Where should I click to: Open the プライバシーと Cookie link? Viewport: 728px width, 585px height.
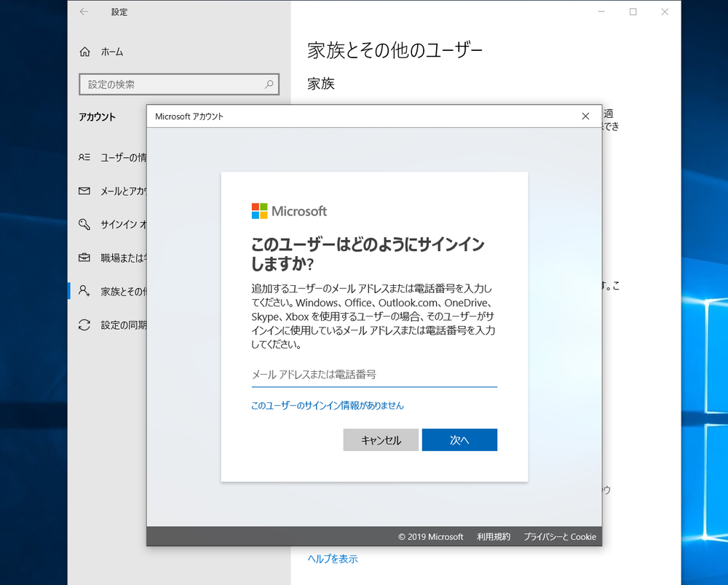click(x=559, y=537)
